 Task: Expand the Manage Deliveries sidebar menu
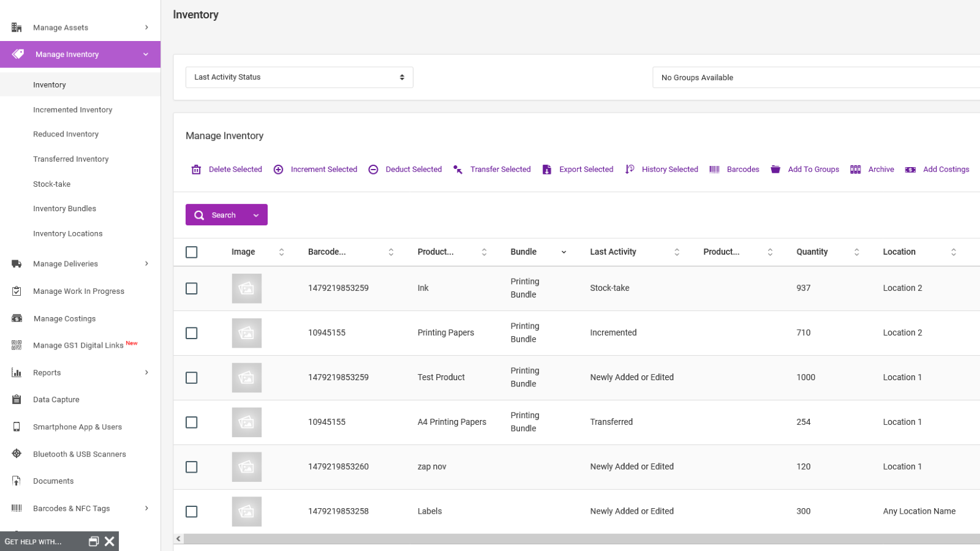80,264
